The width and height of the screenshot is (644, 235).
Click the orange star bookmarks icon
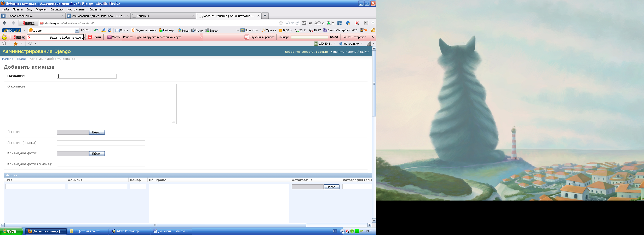point(16,44)
